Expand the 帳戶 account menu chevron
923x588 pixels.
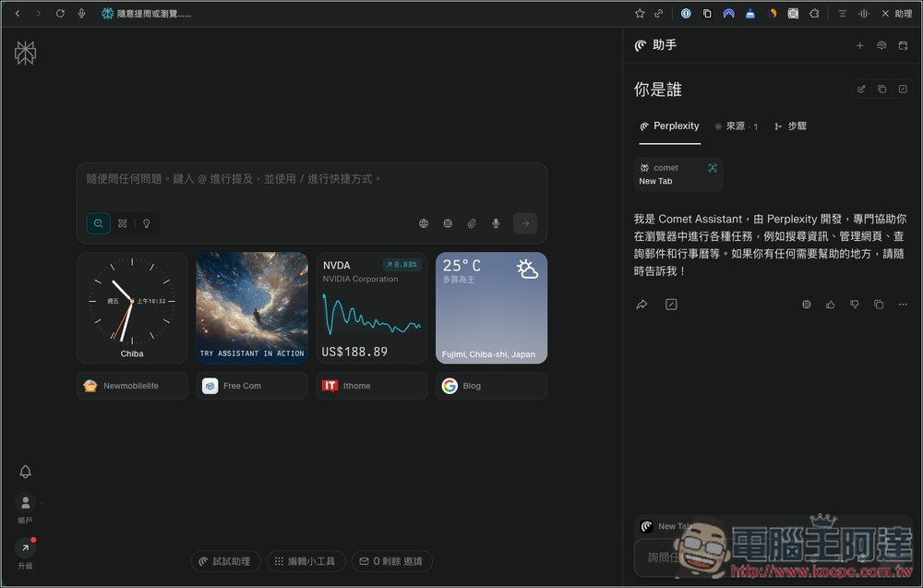coord(42,502)
